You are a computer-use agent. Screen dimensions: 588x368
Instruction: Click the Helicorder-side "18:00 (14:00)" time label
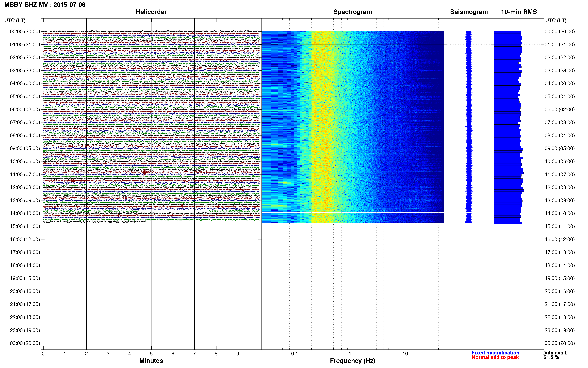click(25, 265)
